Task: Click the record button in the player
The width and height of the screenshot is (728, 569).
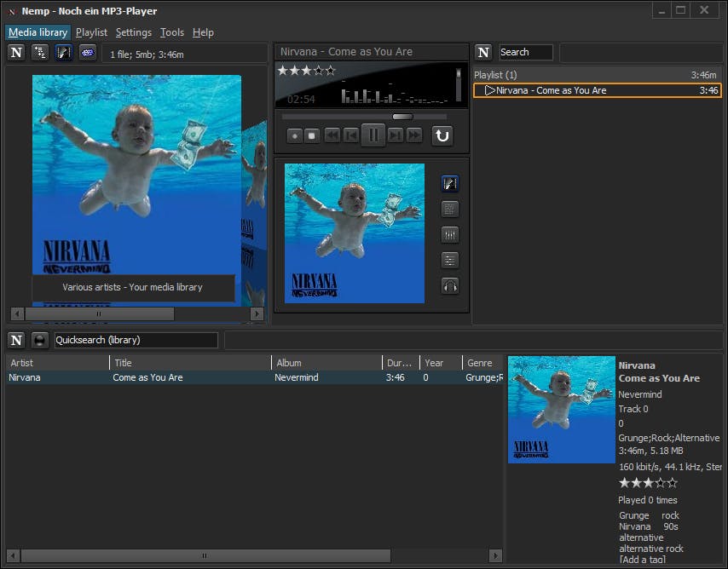Action: click(x=294, y=135)
